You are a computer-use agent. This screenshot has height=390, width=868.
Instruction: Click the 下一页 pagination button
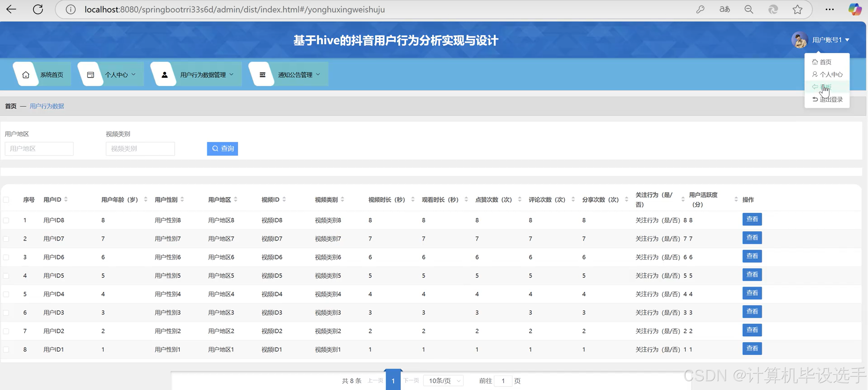click(x=411, y=380)
